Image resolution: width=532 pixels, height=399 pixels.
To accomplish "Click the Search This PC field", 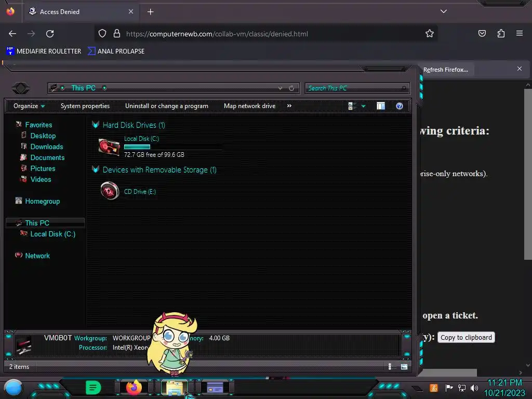I will coord(357,88).
